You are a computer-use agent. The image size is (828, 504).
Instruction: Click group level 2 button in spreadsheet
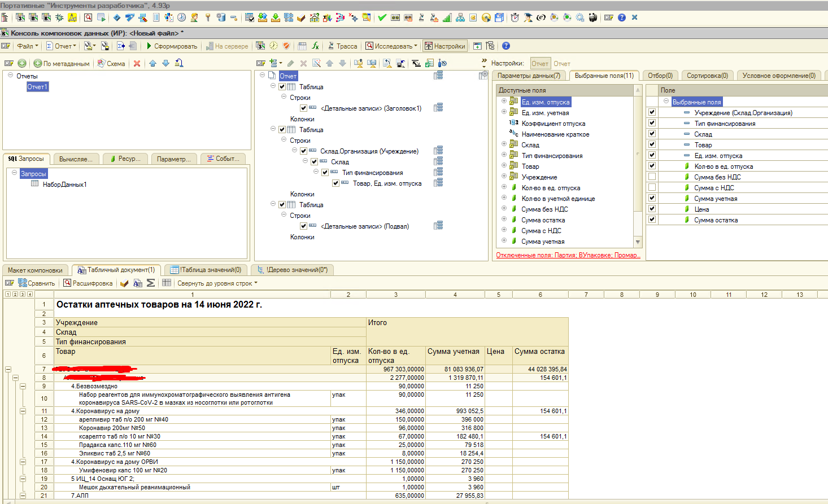pyautogui.click(x=15, y=294)
